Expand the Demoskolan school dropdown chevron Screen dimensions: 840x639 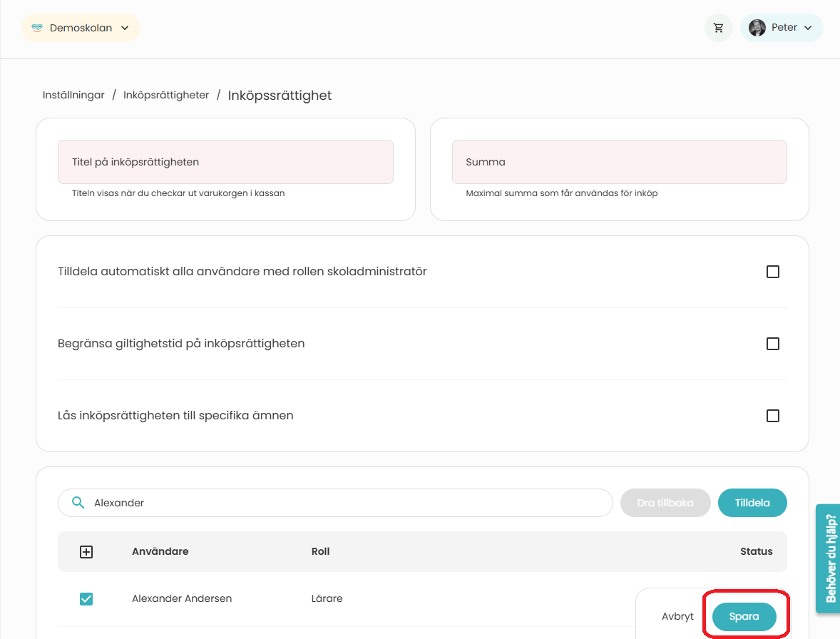(125, 28)
